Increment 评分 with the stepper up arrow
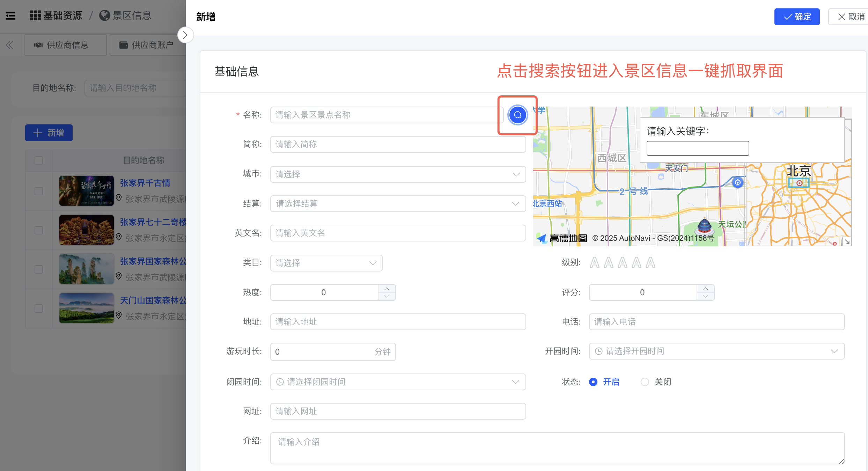 (706, 289)
